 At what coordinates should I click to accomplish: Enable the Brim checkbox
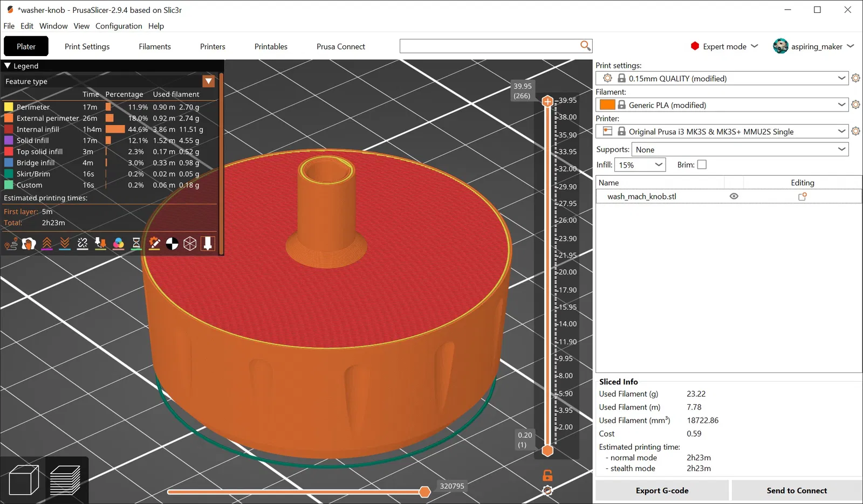(702, 165)
